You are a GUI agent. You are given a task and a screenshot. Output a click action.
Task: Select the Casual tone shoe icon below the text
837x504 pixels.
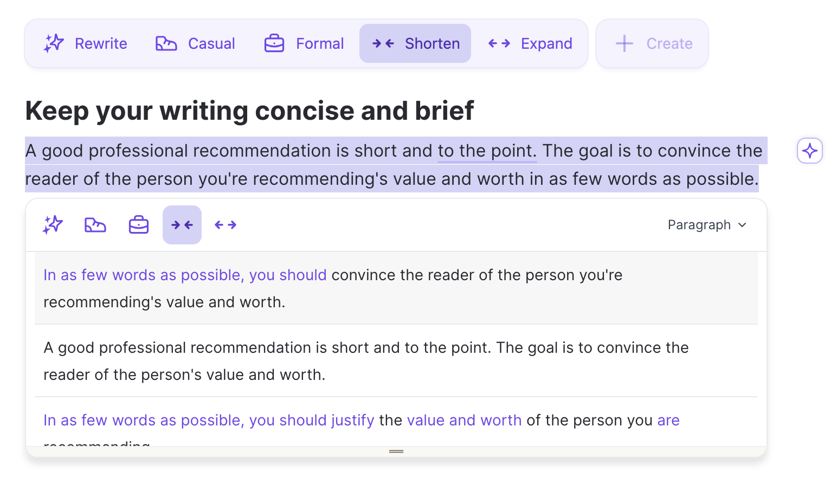pyautogui.click(x=95, y=224)
